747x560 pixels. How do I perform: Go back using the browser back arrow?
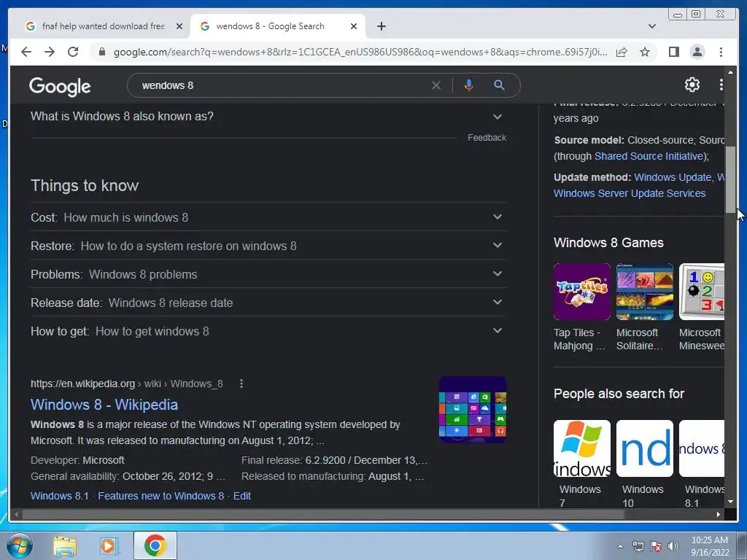26,52
